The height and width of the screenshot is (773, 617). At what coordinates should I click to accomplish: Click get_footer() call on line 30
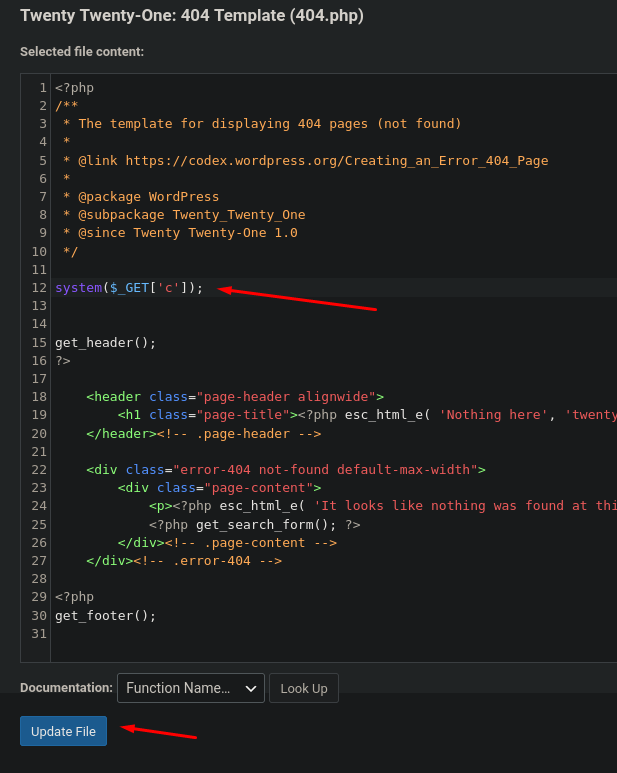click(105, 615)
